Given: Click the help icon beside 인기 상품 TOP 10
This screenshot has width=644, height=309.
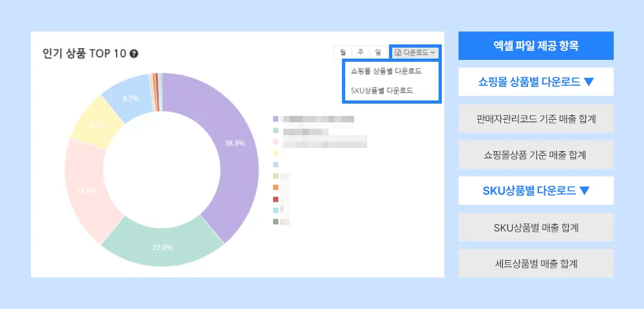Looking at the screenshot, I should coord(133,53).
